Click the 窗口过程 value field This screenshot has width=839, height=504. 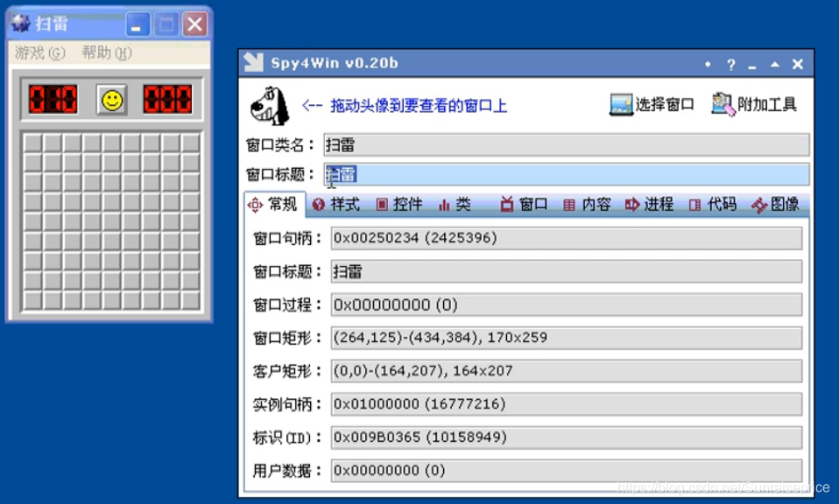pos(566,304)
